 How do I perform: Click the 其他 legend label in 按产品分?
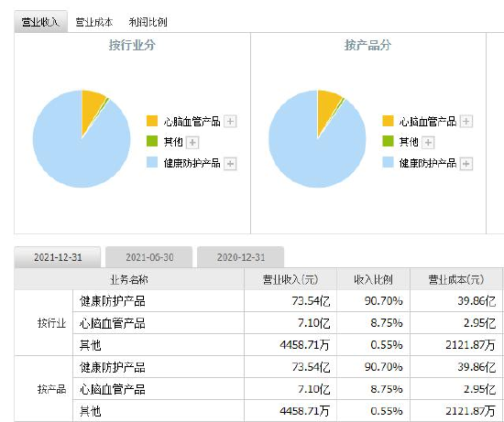tap(409, 142)
